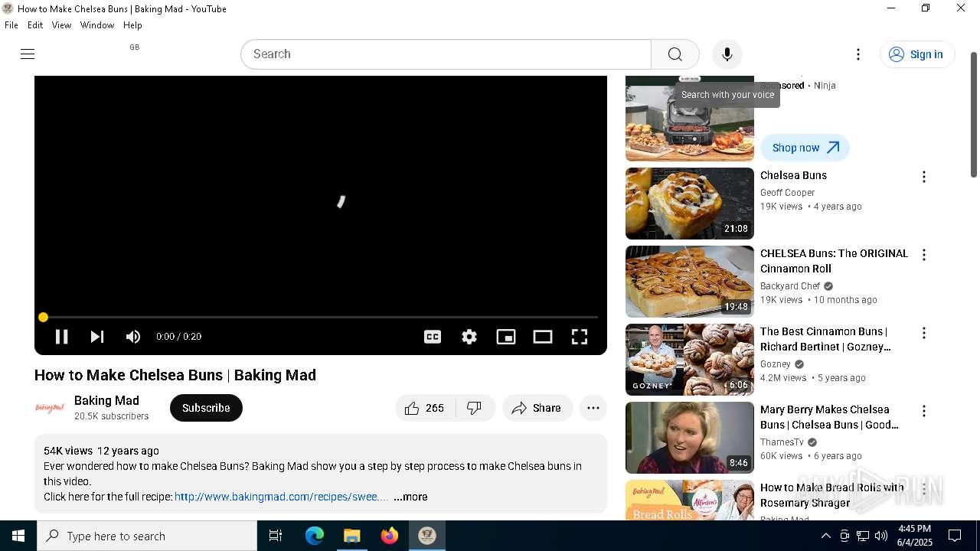Open The Best Cinnamon Buns Gozney thumbnail
The height and width of the screenshot is (551, 980).
point(690,360)
